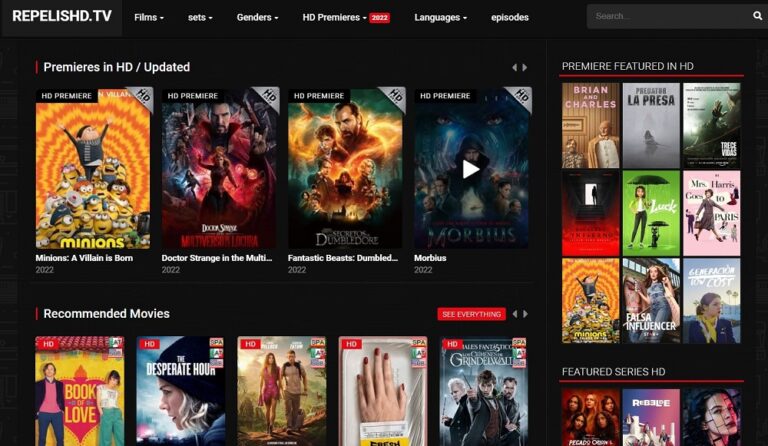Open The Desperate Hour recommended movie

(181, 391)
